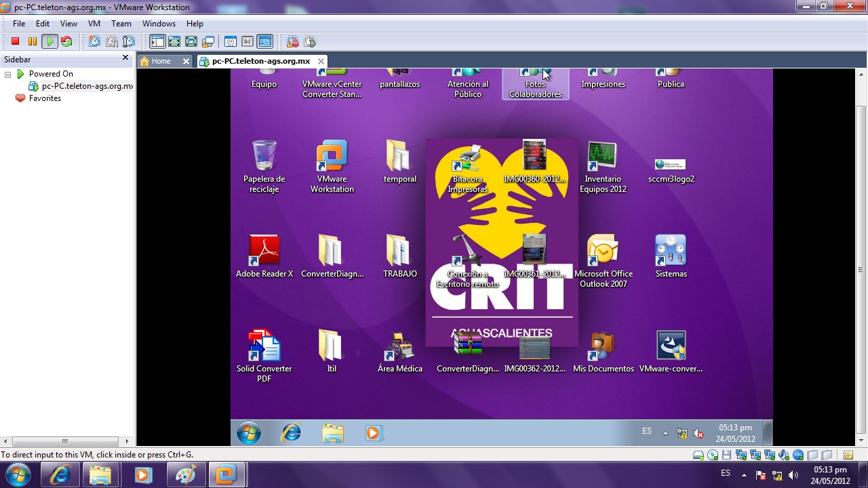Image resolution: width=868 pixels, height=488 pixels.
Task: Open the Windows menu
Action: click(x=159, y=24)
